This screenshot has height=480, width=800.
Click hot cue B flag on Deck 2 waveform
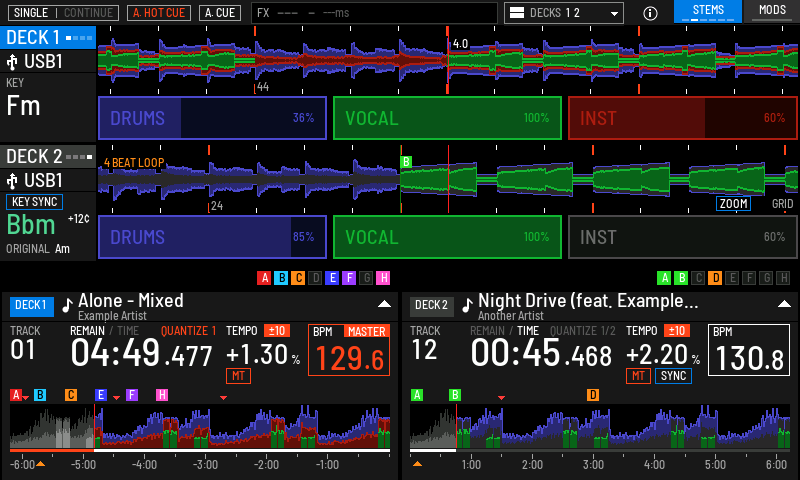coord(406,162)
